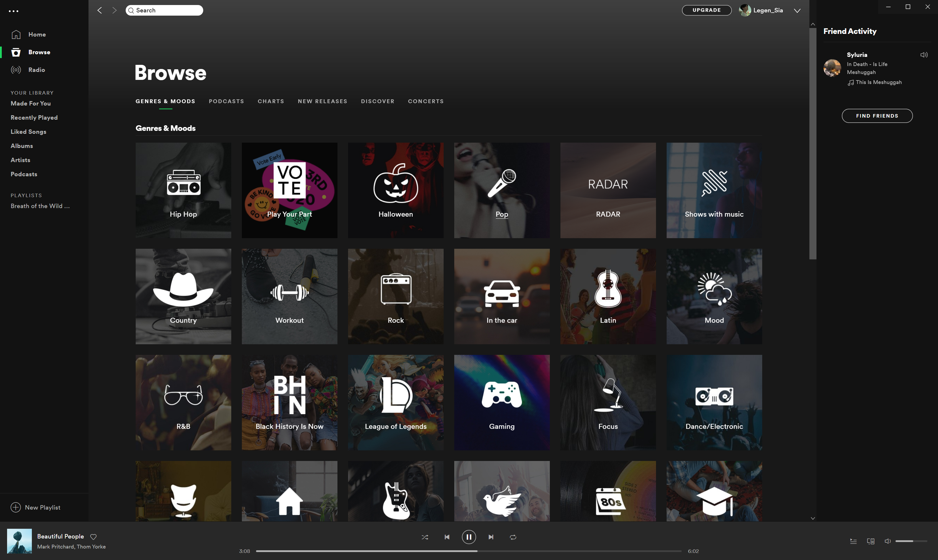The width and height of the screenshot is (938, 560).
Task: Click the Home sidebar icon
Action: tap(16, 34)
